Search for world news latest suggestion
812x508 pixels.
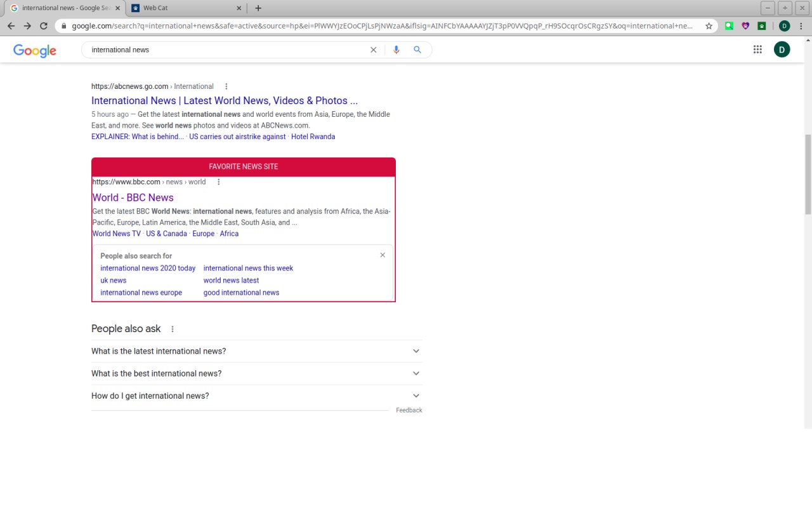tap(232, 280)
